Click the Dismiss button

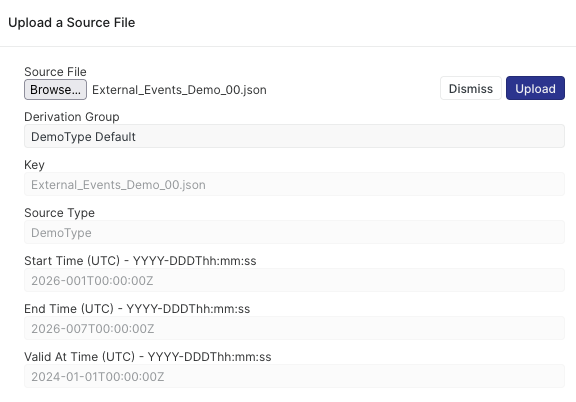pyautogui.click(x=471, y=88)
